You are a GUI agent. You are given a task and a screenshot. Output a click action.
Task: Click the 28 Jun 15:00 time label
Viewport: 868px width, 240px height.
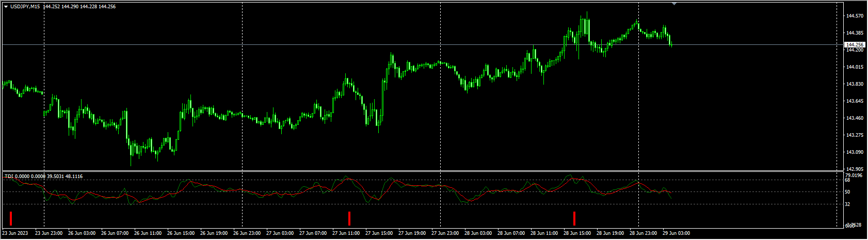click(577, 233)
